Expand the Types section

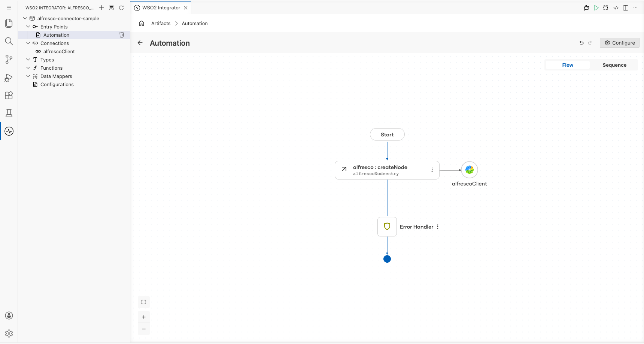tap(28, 60)
